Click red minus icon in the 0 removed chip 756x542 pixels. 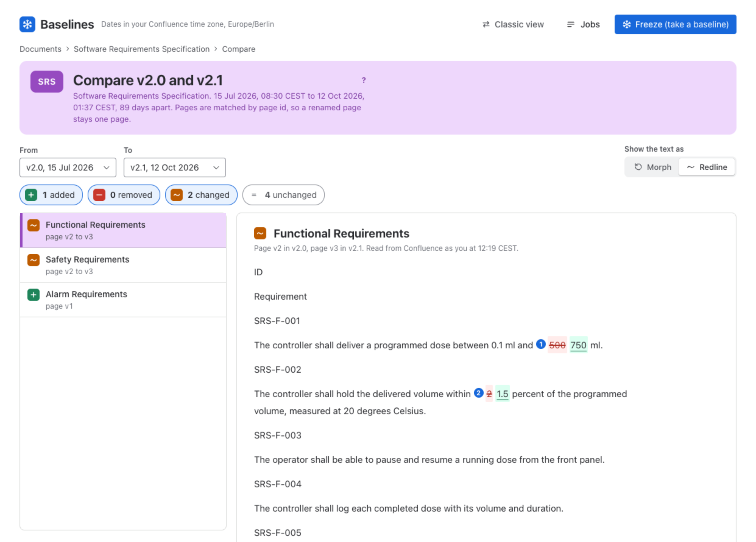click(x=99, y=195)
